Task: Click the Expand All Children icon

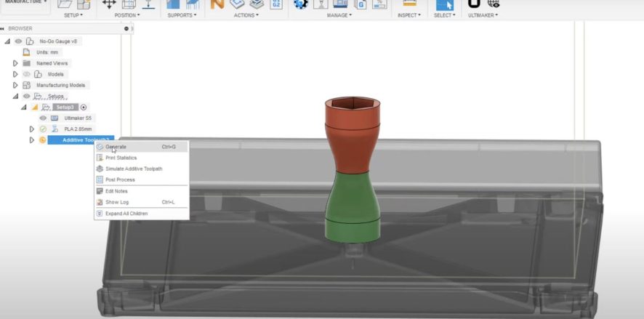Action: tap(100, 214)
